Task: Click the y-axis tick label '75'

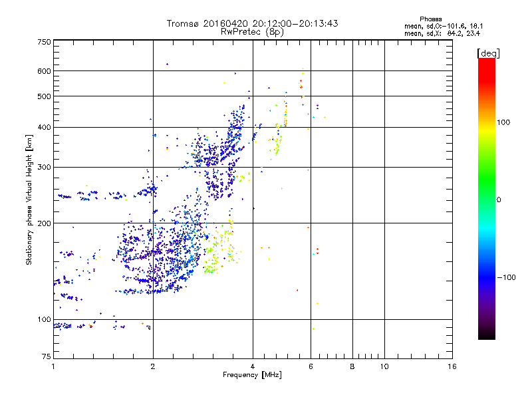Action: click(47, 356)
